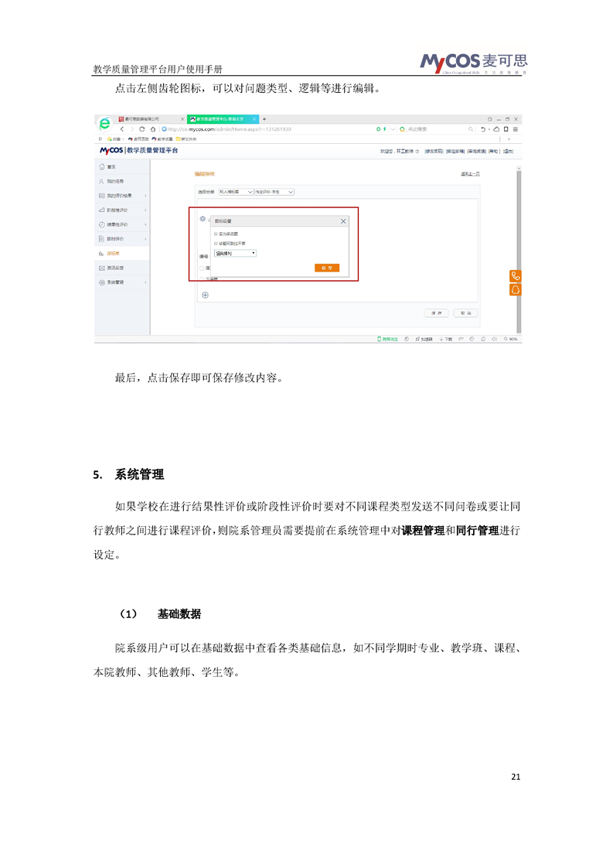Click the 帮助 header link

493,151
